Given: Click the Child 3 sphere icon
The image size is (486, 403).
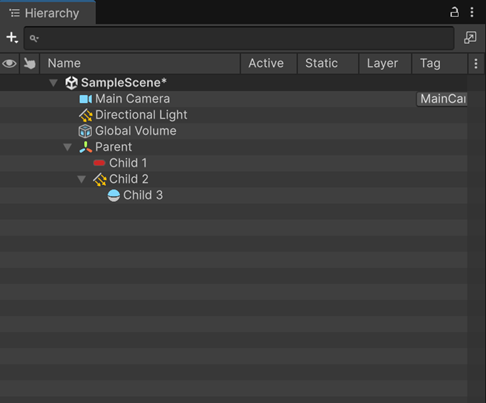Looking at the screenshot, I should (114, 195).
